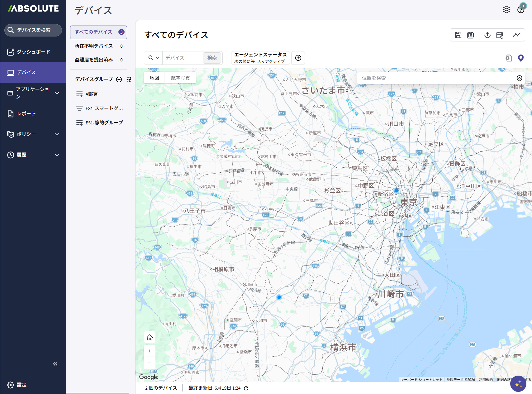Switch to device list view icon
Image resolution: width=532 pixels, height=394 pixels.
click(509, 58)
